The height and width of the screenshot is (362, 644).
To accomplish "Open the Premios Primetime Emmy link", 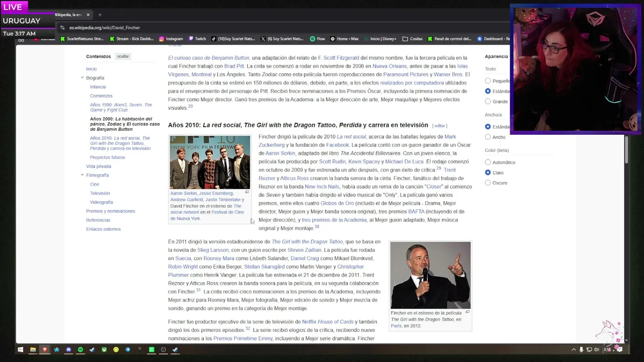I will point(243,338).
